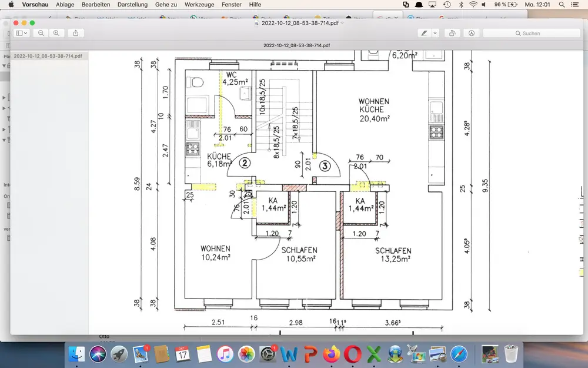
Task: Click the clock showing Mo. 12:01
Action: [537, 5]
